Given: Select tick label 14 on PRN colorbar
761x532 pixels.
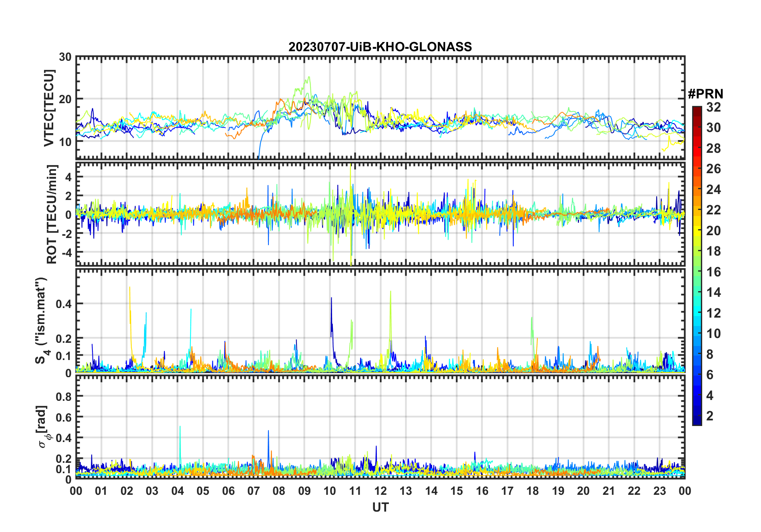Looking at the screenshot, I should (x=714, y=292).
